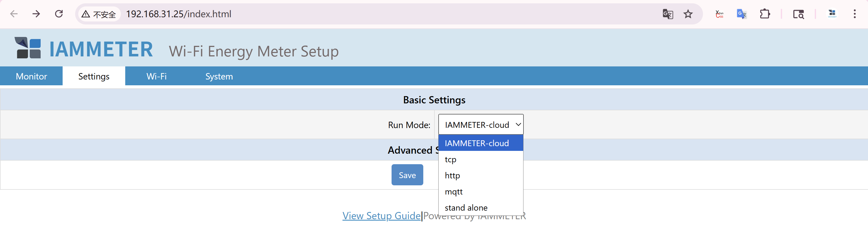Click the browser back arrow
868x242 pixels.
14,14
